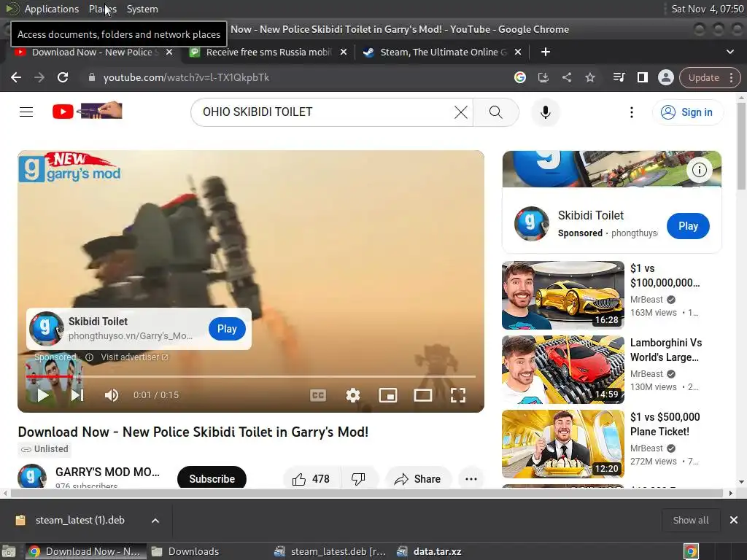Expand Chrome tab search chevron

tap(729, 52)
